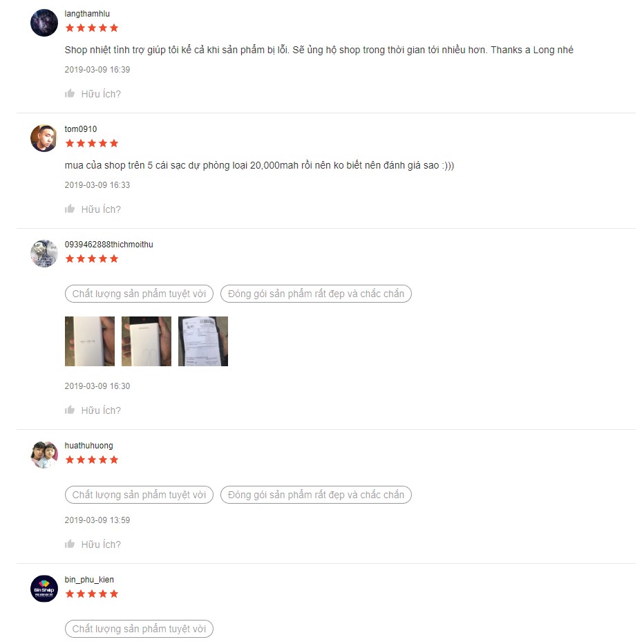
Task: Click 'Chất lượng sản phẩm tuyệt vời' tag under 0939462888thichmoithu
Action: [139, 294]
